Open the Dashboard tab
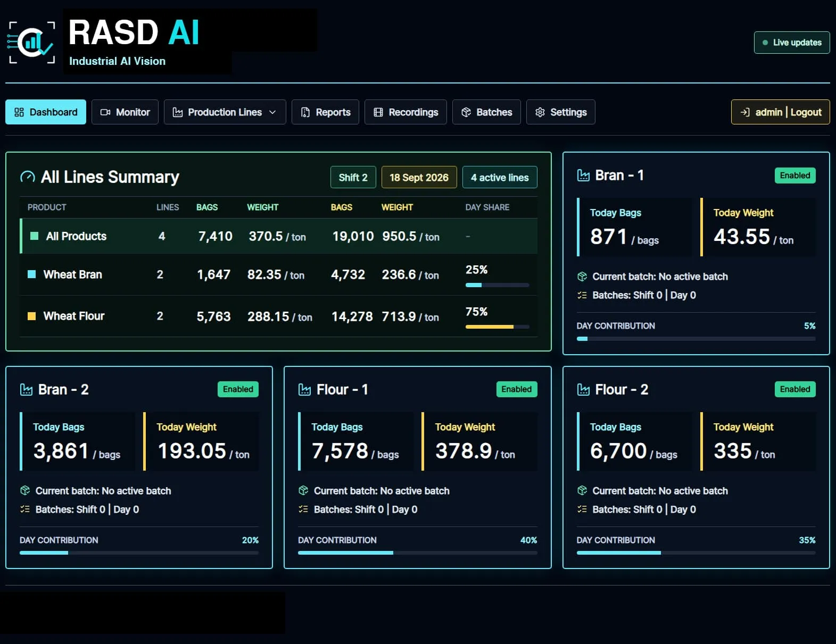This screenshot has height=644, width=836. (46, 112)
